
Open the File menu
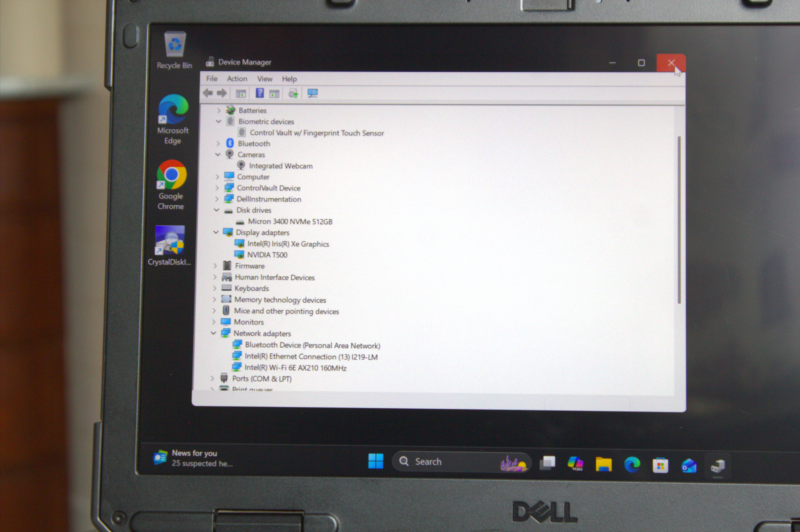pos(212,78)
